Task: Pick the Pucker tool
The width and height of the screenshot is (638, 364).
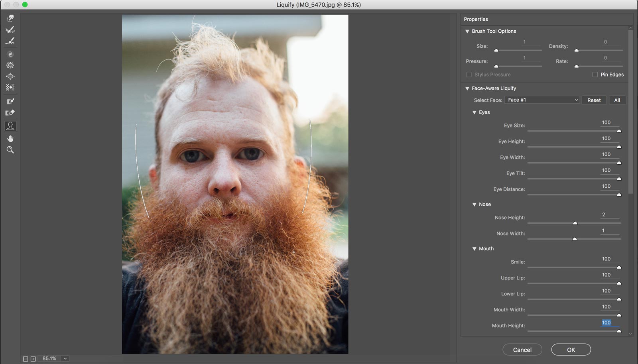Action: click(x=10, y=65)
